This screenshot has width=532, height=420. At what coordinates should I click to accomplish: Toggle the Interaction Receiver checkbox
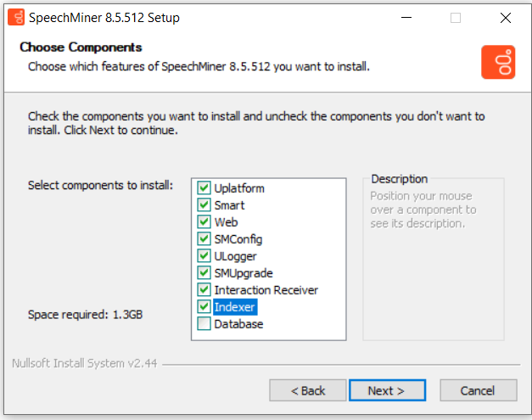(x=204, y=289)
